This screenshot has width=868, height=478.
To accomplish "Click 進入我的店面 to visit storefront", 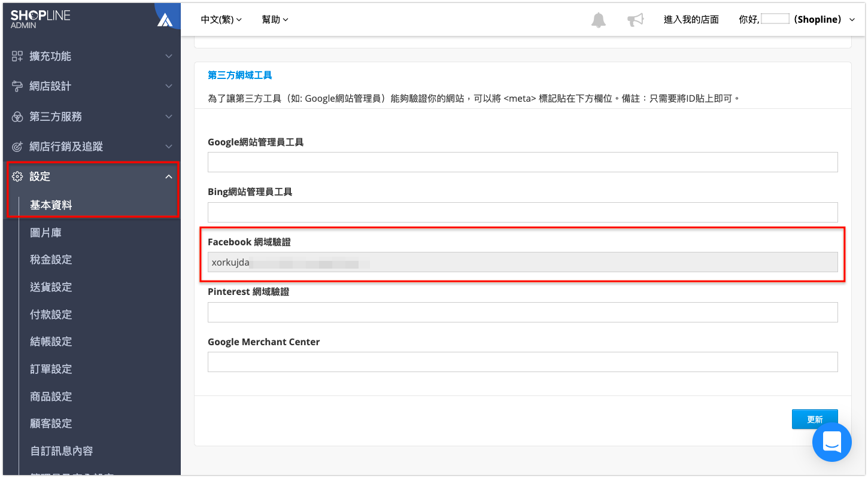I will tap(691, 19).
